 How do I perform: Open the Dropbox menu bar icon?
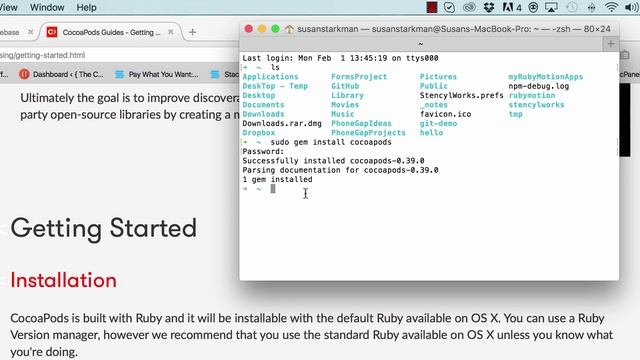point(489,7)
